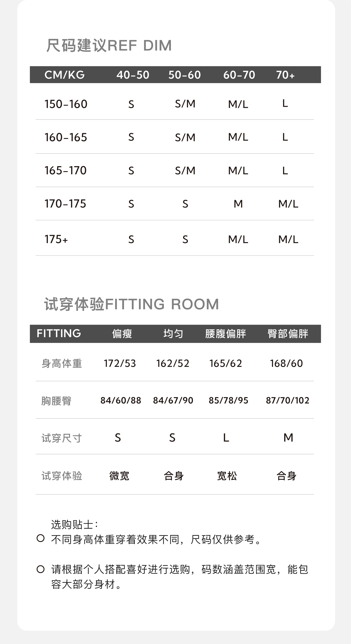The image size is (351, 644).
Task: Click the 165-170 height row label
Action: coord(66,171)
